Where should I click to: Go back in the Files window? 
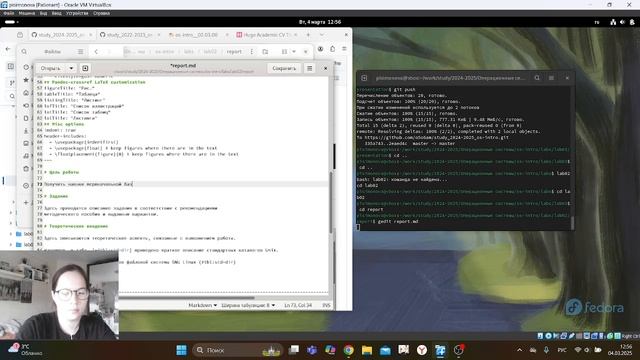pos(96,52)
